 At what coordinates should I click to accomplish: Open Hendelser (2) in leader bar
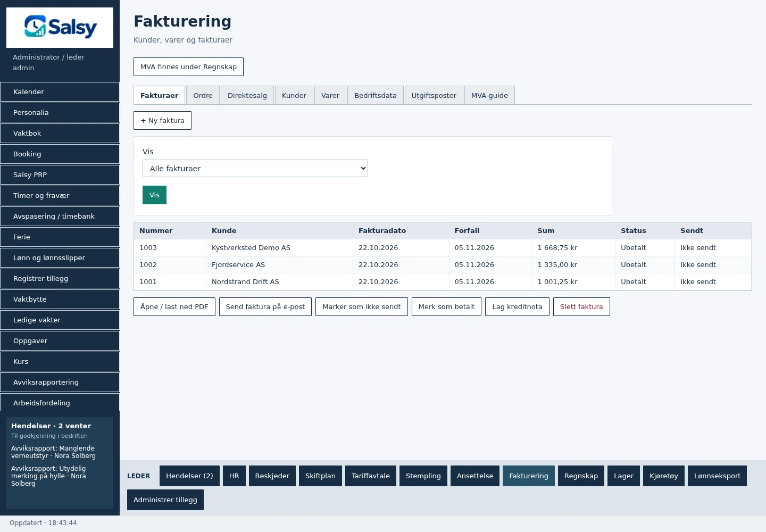[x=189, y=476]
